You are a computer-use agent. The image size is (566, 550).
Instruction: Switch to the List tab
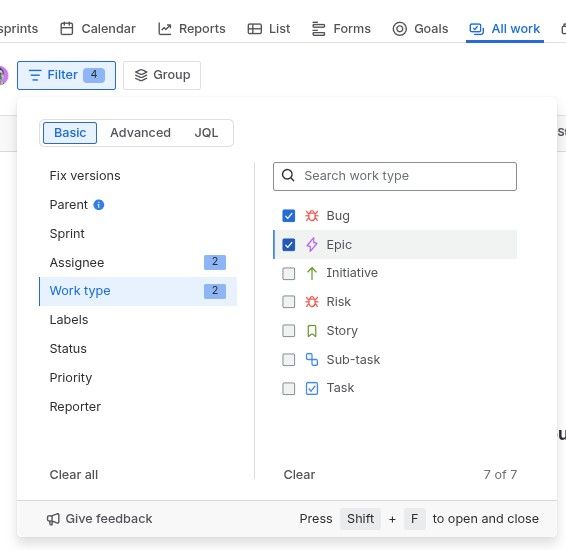(x=269, y=29)
